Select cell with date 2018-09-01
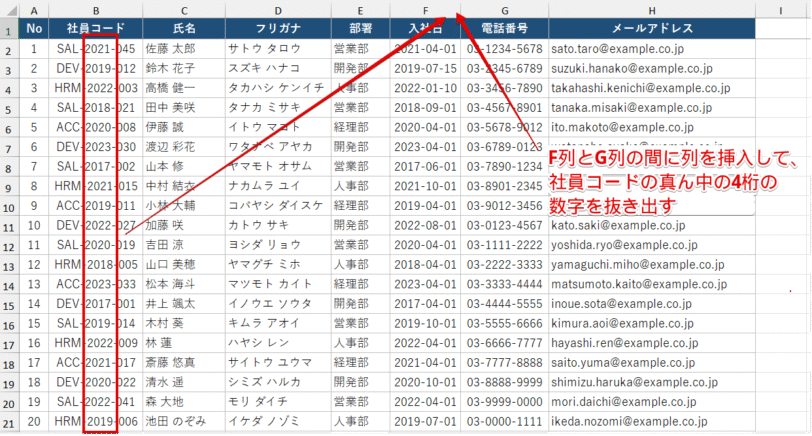Screen dimensions: 812x436 (x=425, y=108)
